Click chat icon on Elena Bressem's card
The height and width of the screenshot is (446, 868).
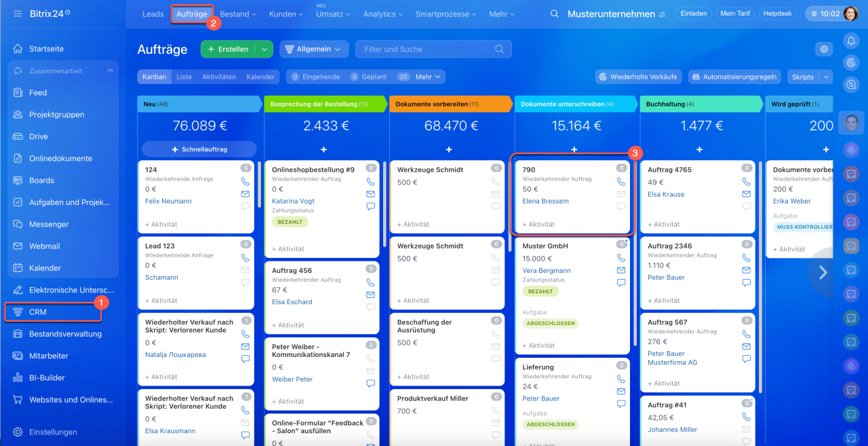point(621,206)
